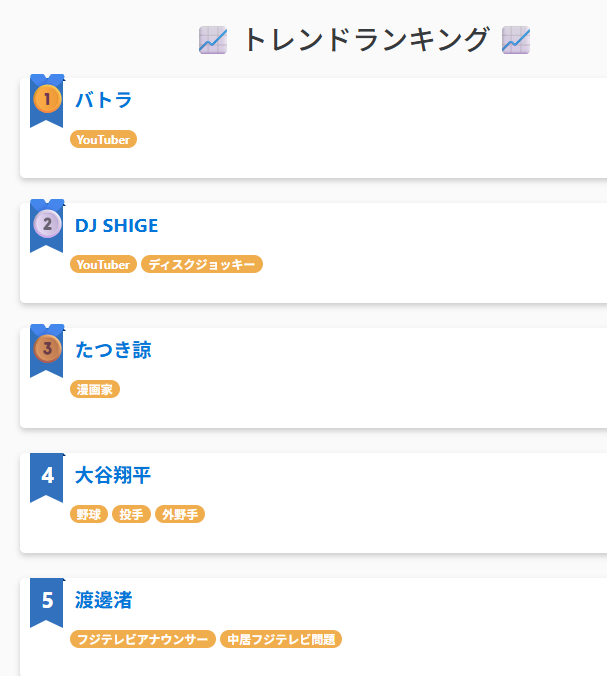
Task: Open the バトラ profile link
Action: pyautogui.click(x=103, y=100)
